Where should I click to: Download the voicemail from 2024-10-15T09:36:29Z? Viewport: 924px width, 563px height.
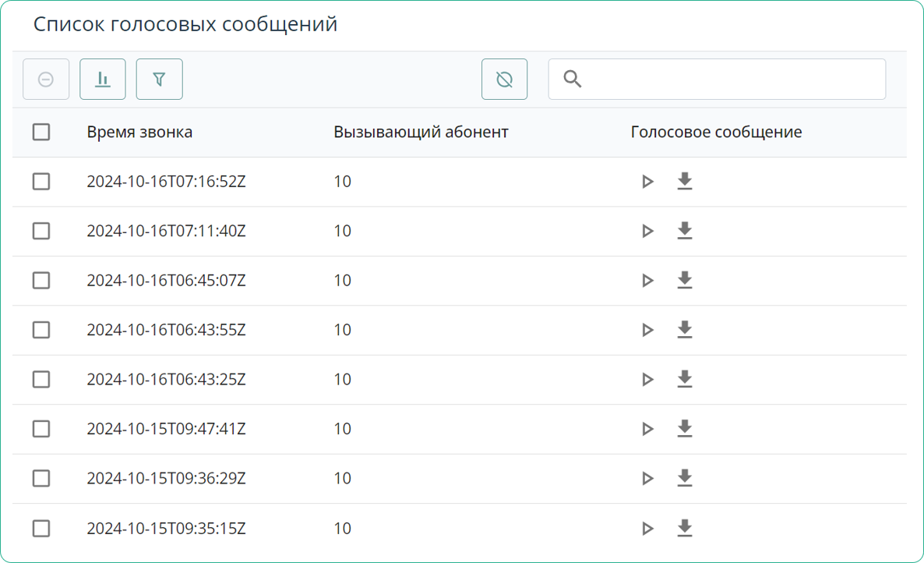(685, 478)
